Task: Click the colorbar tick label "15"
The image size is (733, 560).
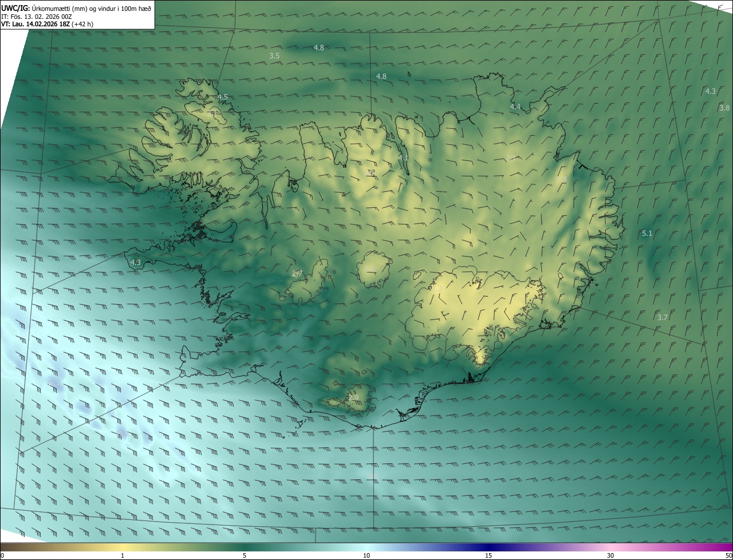Action: (488, 555)
